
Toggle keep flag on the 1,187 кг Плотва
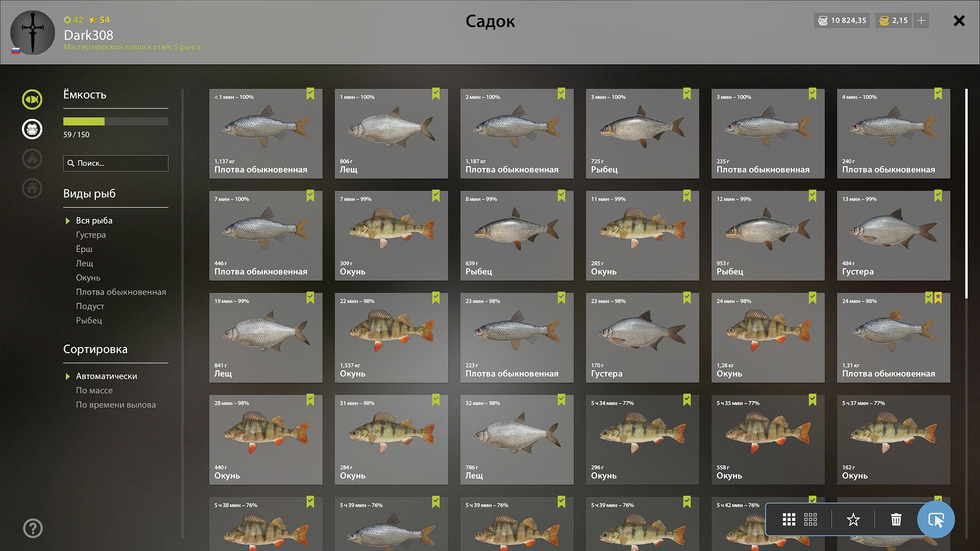[x=561, y=94]
